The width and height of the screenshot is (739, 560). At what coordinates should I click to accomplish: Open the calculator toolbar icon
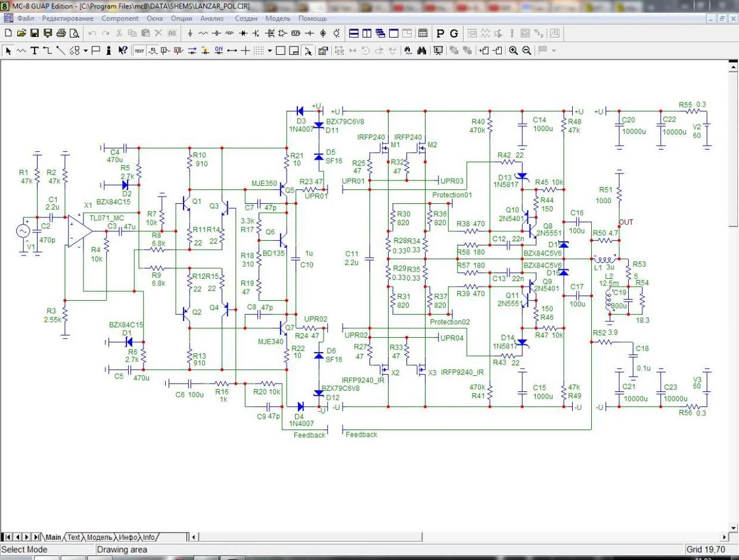coord(423,33)
